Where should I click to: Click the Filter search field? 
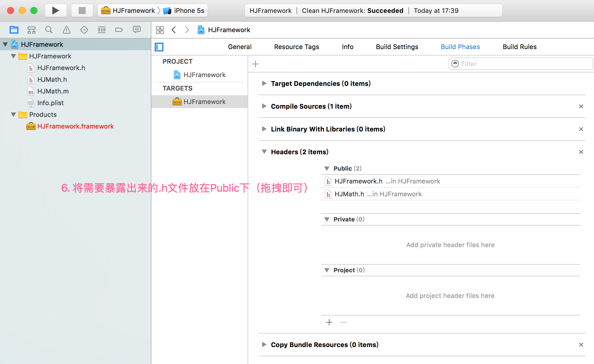(x=521, y=64)
